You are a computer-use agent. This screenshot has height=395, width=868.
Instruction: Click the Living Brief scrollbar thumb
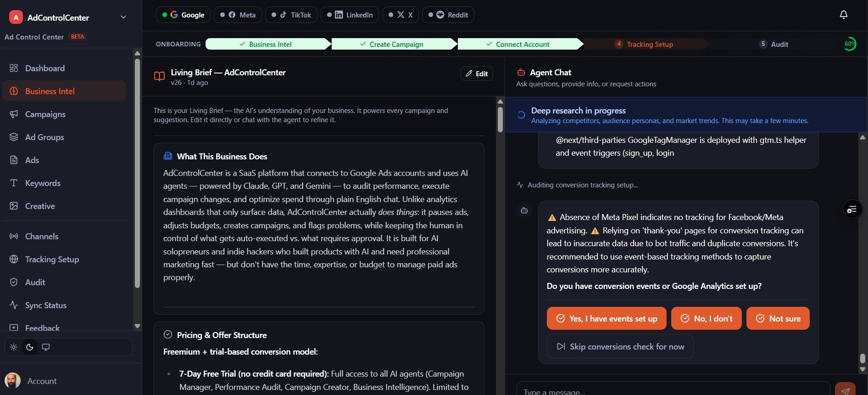point(500,119)
